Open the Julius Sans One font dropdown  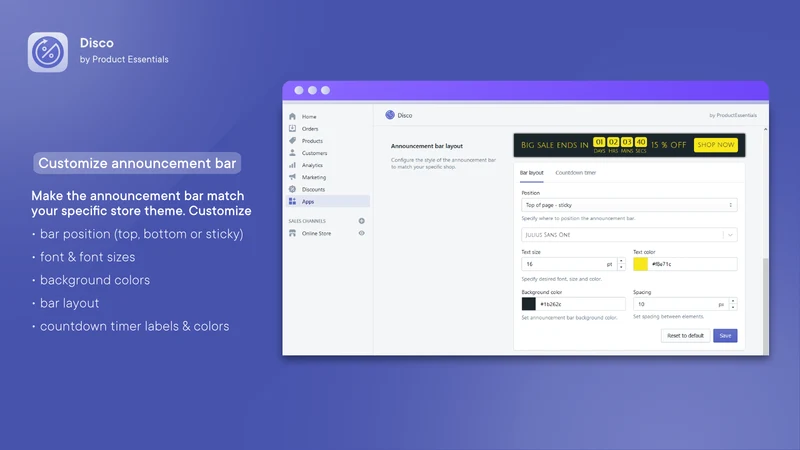click(x=629, y=235)
